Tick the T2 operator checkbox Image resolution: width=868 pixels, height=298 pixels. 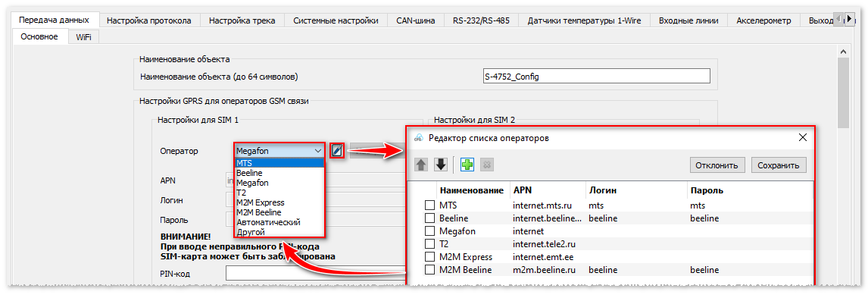coord(429,244)
